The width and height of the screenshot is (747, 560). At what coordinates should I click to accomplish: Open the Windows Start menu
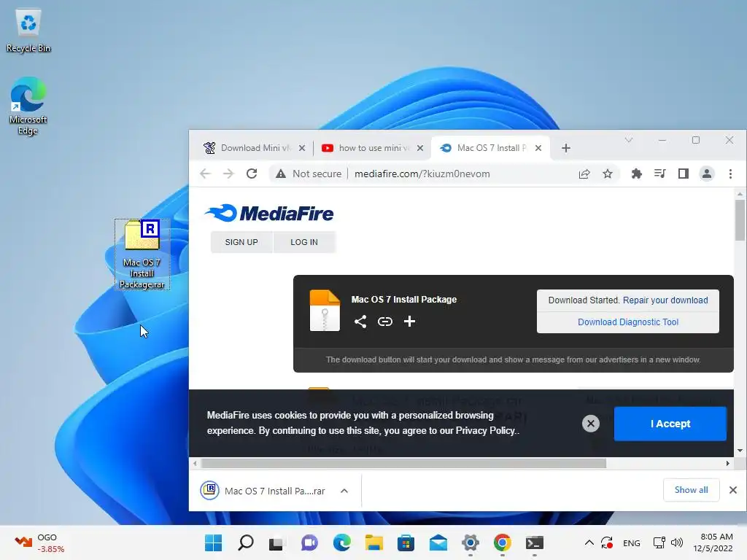(214, 542)
